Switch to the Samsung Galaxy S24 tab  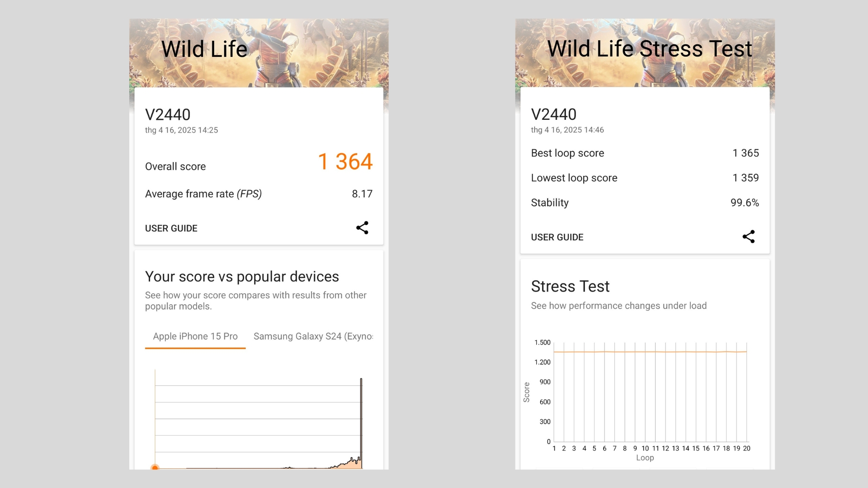click(313, 337)
